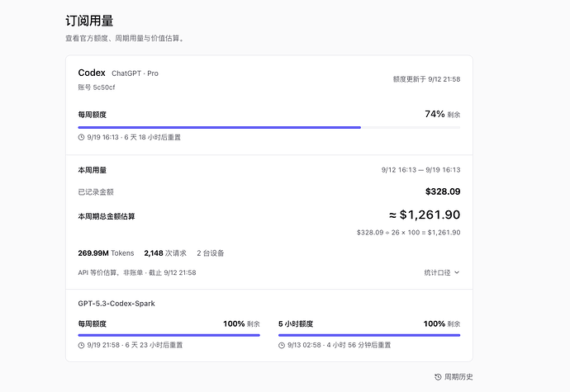Click clock icon beside 9/13 02:58 reset
570x392 pixels.
click(x=282, y=345)
